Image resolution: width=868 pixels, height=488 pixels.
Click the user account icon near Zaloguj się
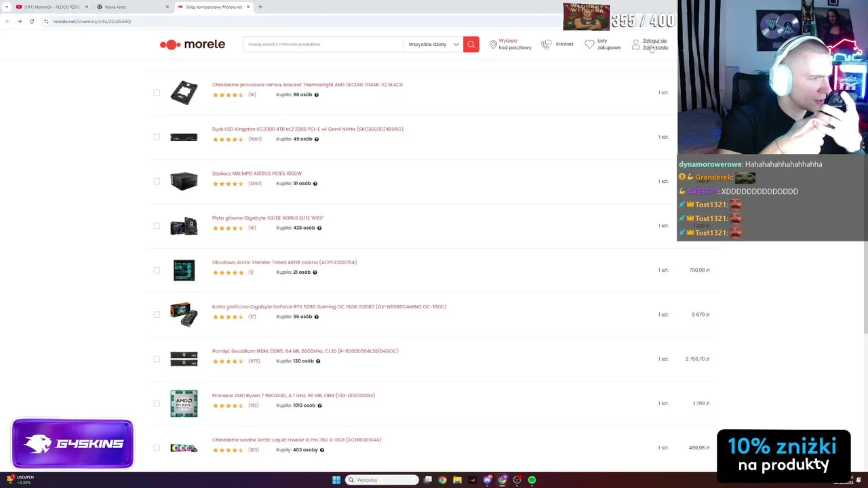(636, 45)
